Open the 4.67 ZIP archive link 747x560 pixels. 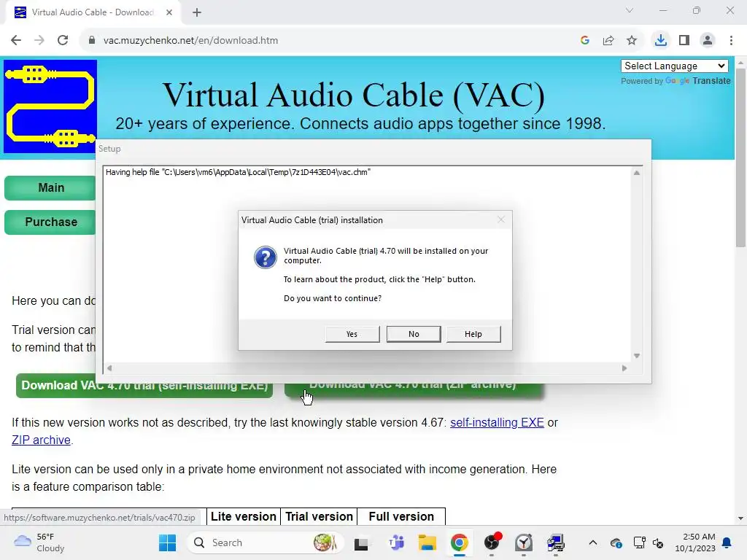41,440
